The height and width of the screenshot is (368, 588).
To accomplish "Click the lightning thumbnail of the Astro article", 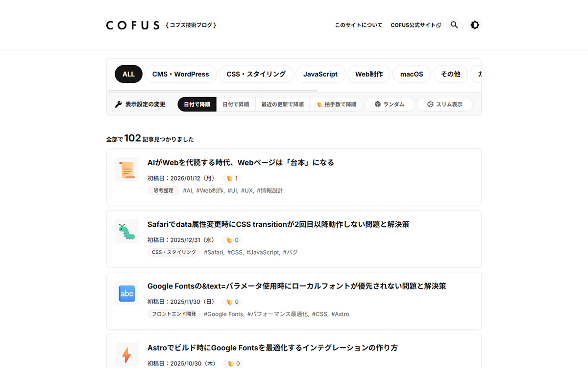I will pyautogui.click(x=126, y=354).
